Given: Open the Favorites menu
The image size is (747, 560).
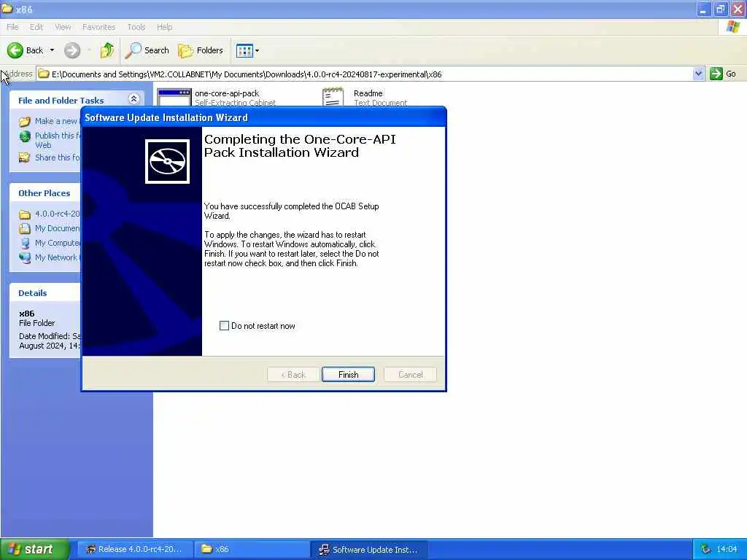Looking at the screenshot, I should (98, 27).
